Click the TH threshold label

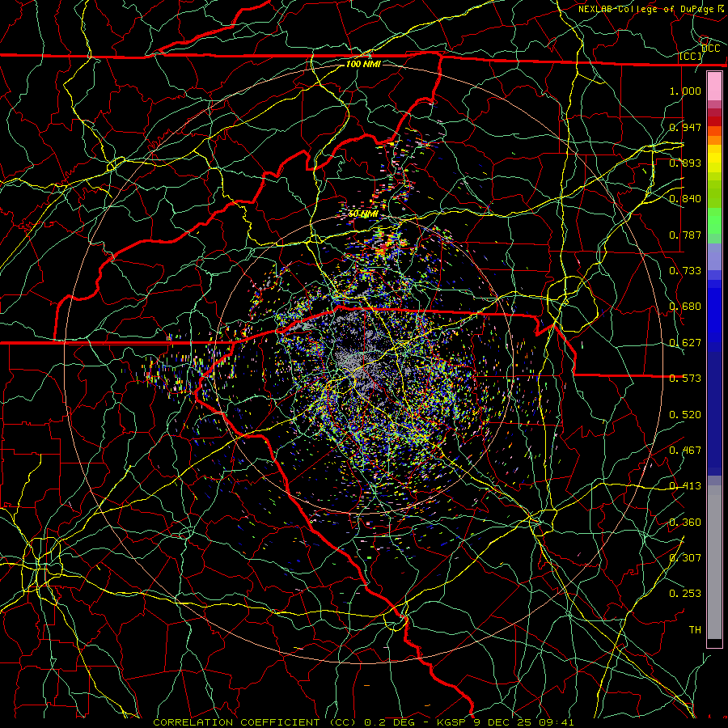695,630
